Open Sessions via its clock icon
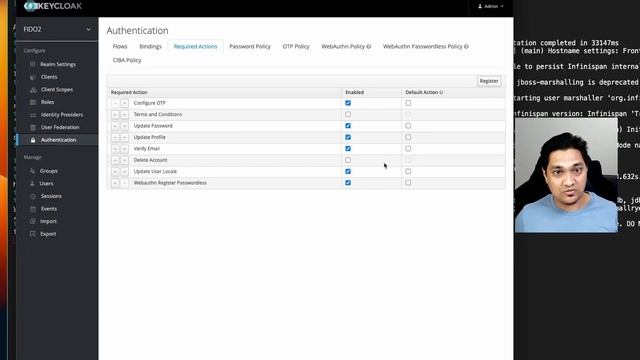 33,196
